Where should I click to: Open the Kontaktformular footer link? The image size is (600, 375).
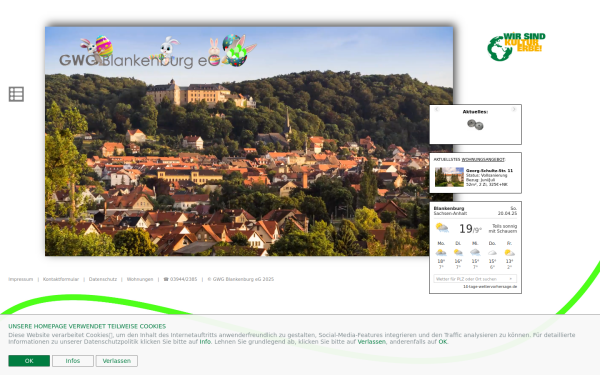click(61, 279)
